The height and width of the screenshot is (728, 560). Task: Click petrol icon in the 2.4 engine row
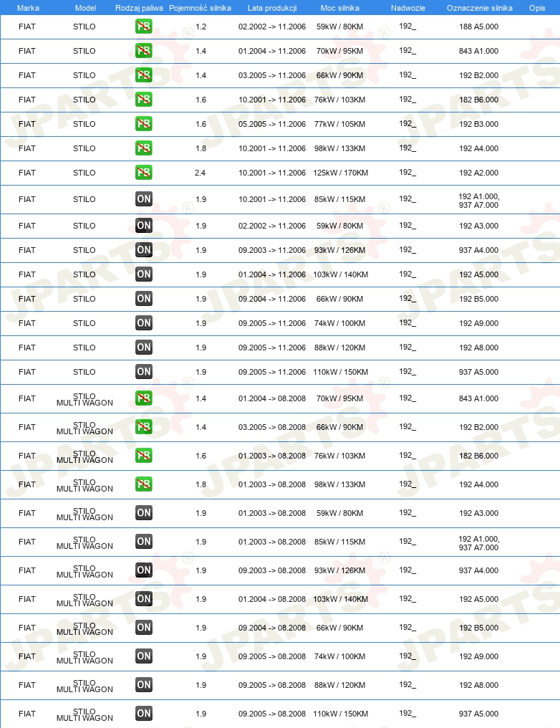coord(144,173)
